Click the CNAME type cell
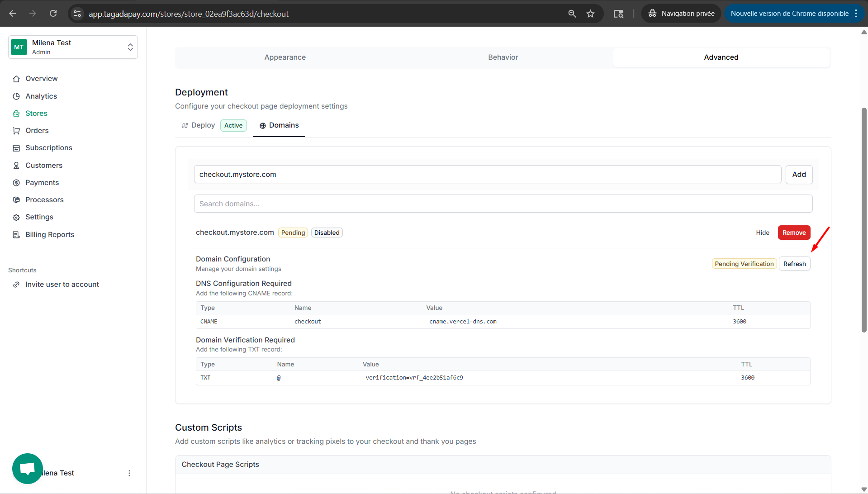The width and height of the screenshot is (868, 494). [x=209, y=322]
